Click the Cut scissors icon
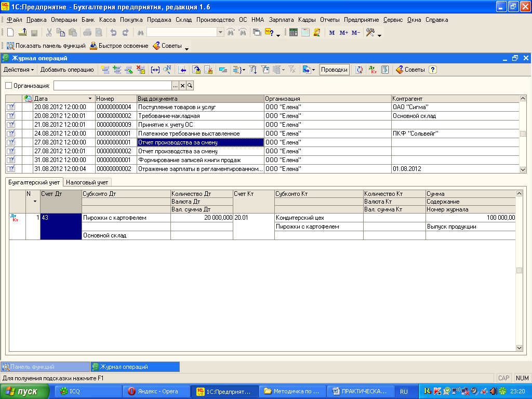The image size is (532, 399). coord(49,33)
